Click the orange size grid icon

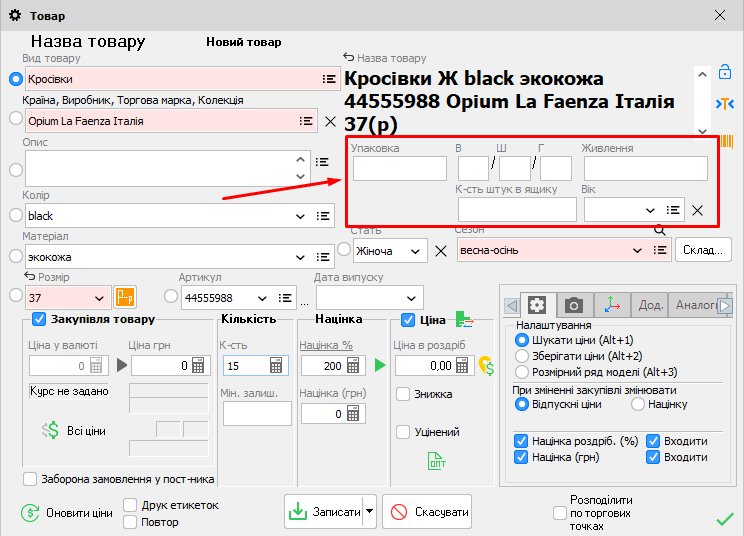pyautogui.click(x=125, y=297)
